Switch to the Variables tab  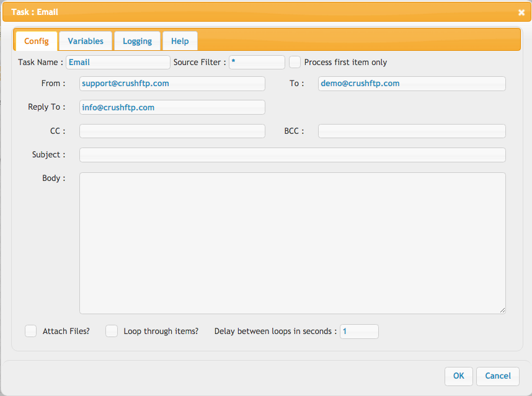[x=86, y=41]
